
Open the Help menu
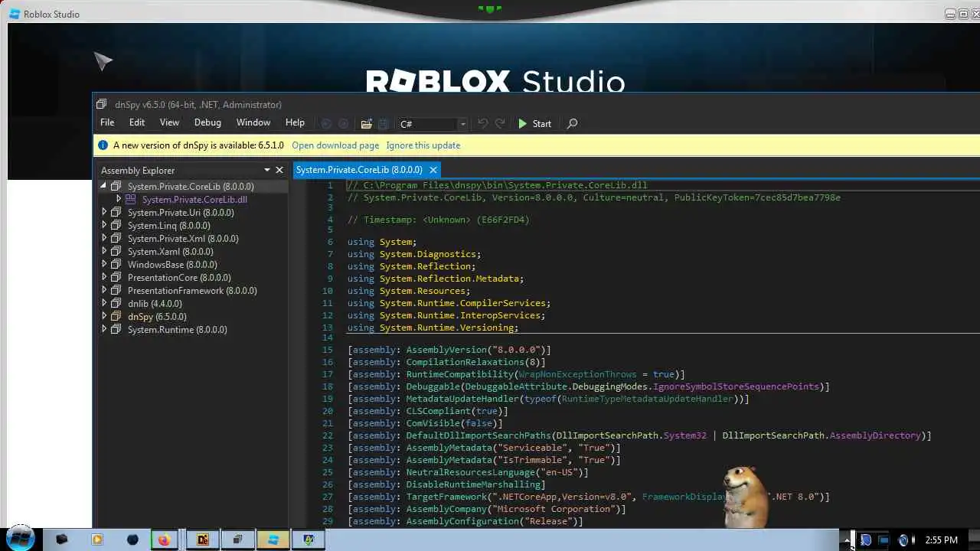click(295, 122)
